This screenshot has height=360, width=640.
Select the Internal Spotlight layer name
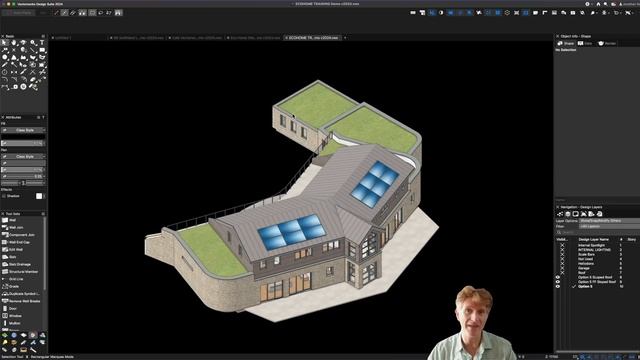591,245
